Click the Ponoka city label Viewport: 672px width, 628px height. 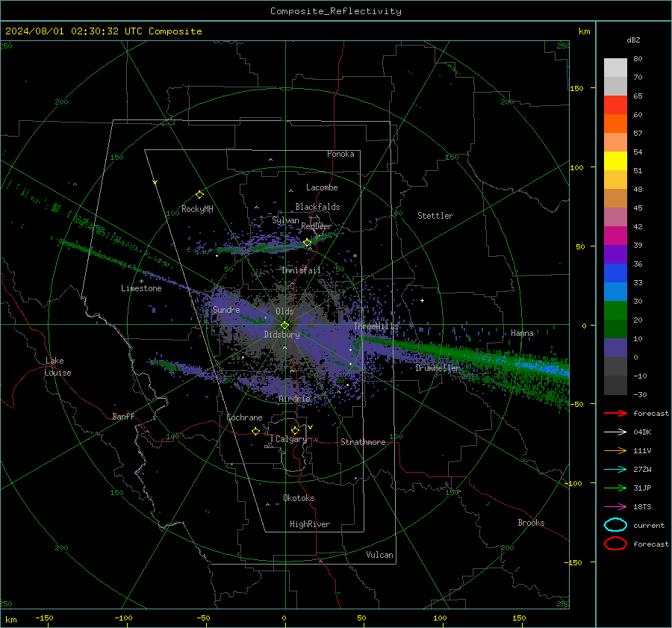340,154
